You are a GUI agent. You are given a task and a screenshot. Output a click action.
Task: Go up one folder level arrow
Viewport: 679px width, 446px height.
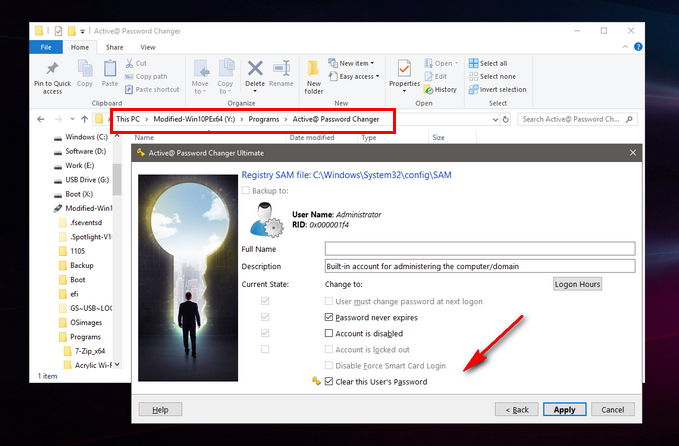coord(85,119)
